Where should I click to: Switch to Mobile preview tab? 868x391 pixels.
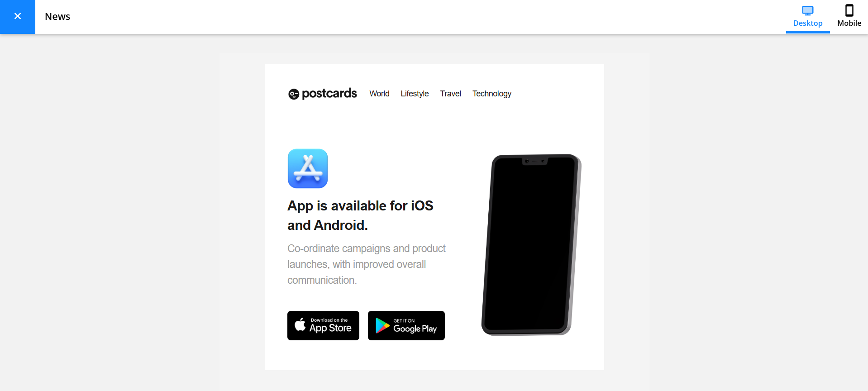tap(849, 17)
